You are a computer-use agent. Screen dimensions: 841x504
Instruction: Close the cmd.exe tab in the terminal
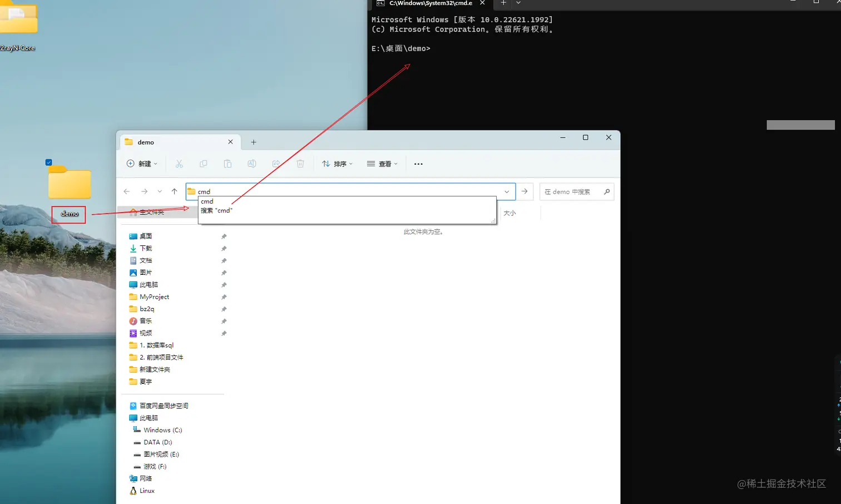pyautogui.click(x=482, y=3)
